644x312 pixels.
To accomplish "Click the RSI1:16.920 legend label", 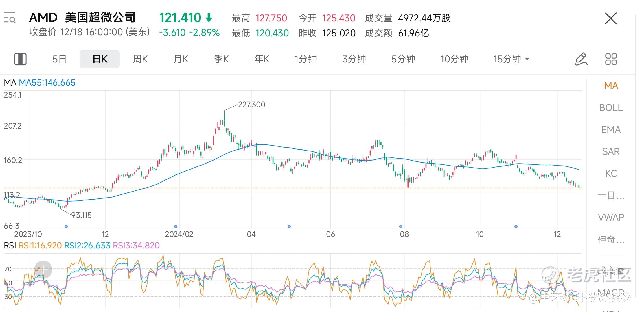I will pyautogui.click(x=40, y=246).
